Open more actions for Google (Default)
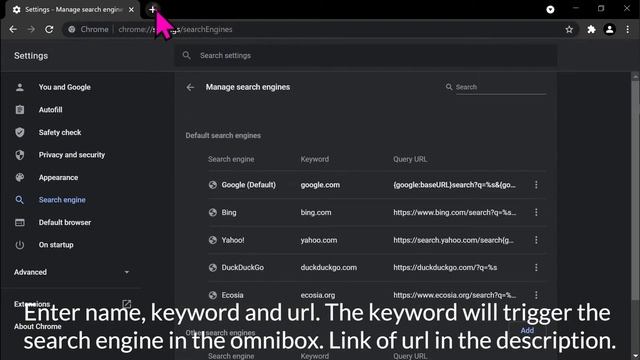 536,185
